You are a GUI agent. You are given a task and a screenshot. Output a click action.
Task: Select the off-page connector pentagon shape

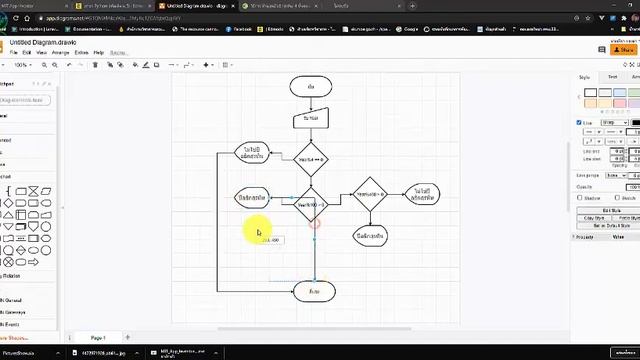pos(33,227)
